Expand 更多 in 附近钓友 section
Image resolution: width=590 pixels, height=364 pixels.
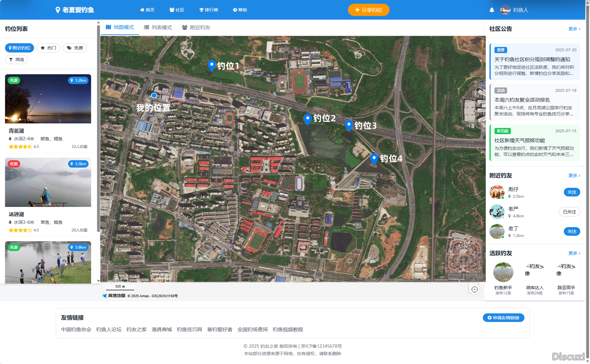(x=574, y=176)
